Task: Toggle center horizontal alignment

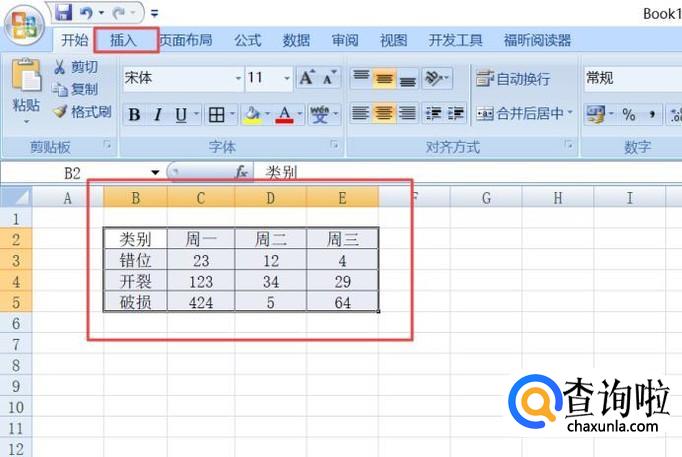Action: pos(383,113)
